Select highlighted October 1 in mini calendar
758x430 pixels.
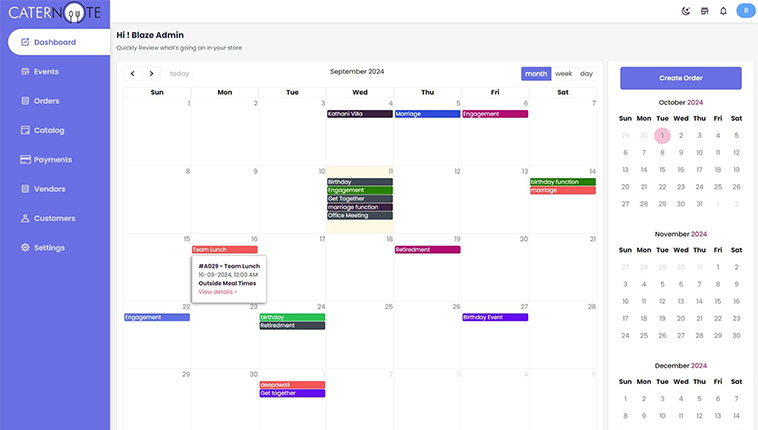click(x=661, y=135)
